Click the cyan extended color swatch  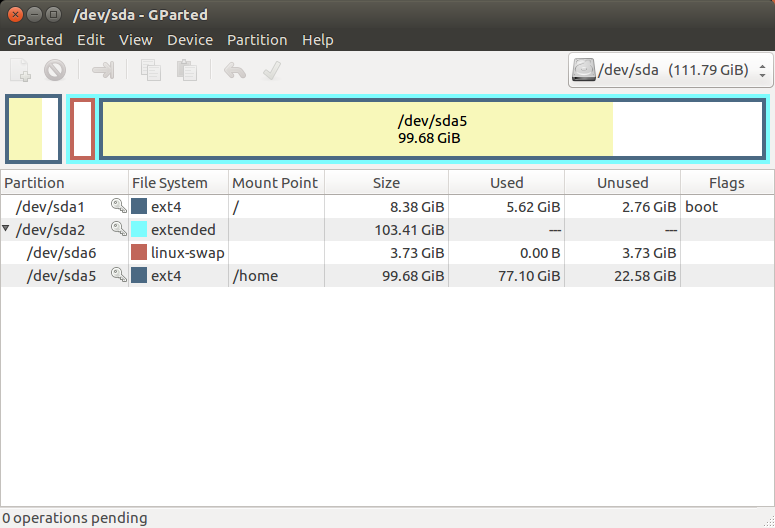click(x=139, y=229)
